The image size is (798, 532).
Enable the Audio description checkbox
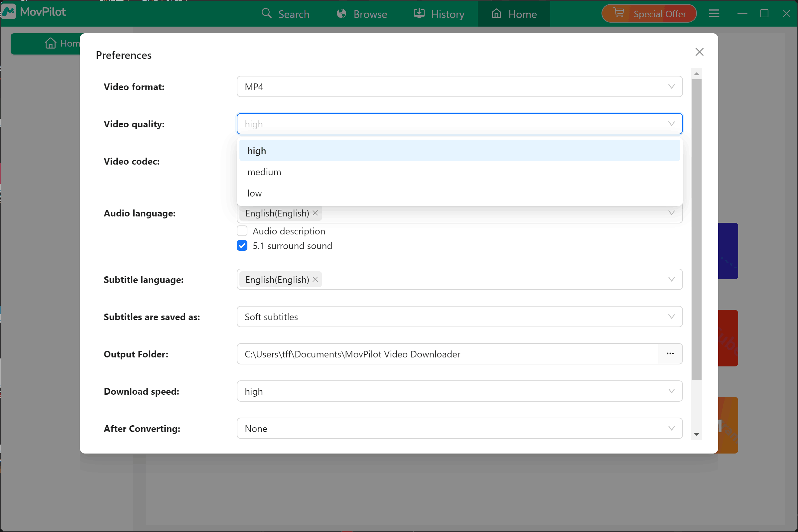(x=242, y=231)
